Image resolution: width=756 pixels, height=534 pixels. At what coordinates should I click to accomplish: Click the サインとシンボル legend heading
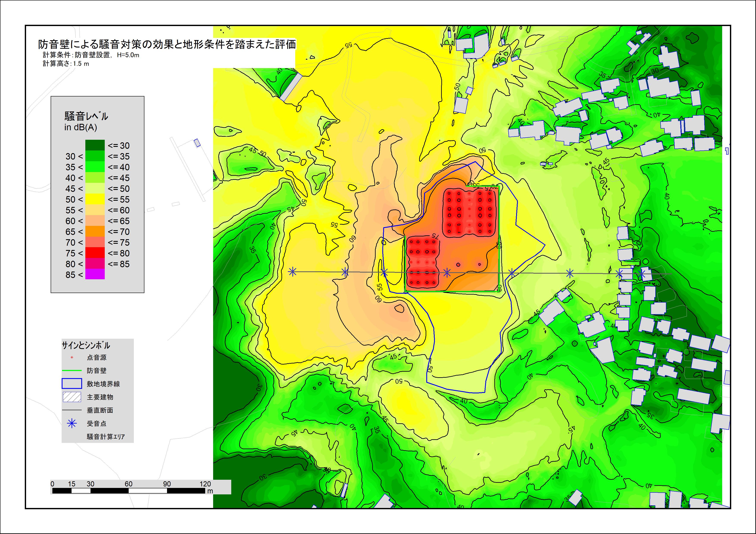pyautogui.click(x=86, y=345)
